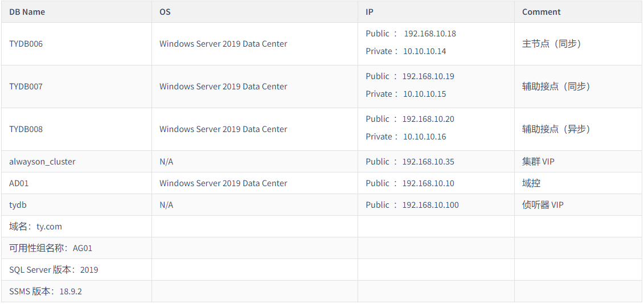644x304 pixels.
Task: Click the private IP 10.10.10.15
Action: pos(424,94)
